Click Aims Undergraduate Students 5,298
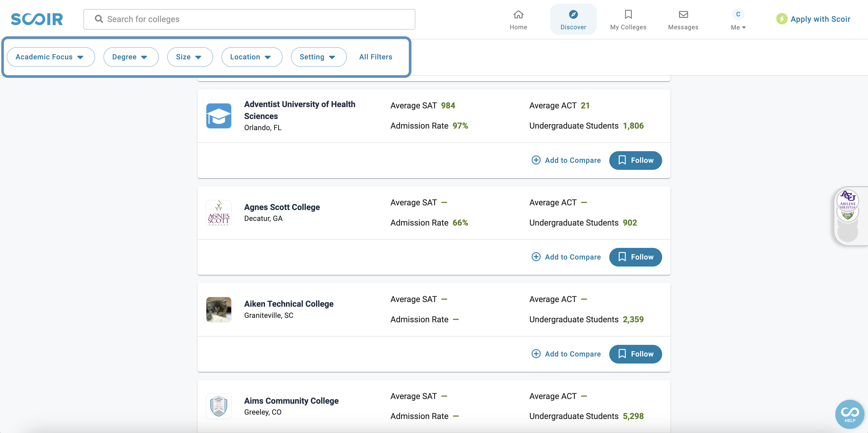868x433 pixels. pyautogui.click(x=586, y=416)
